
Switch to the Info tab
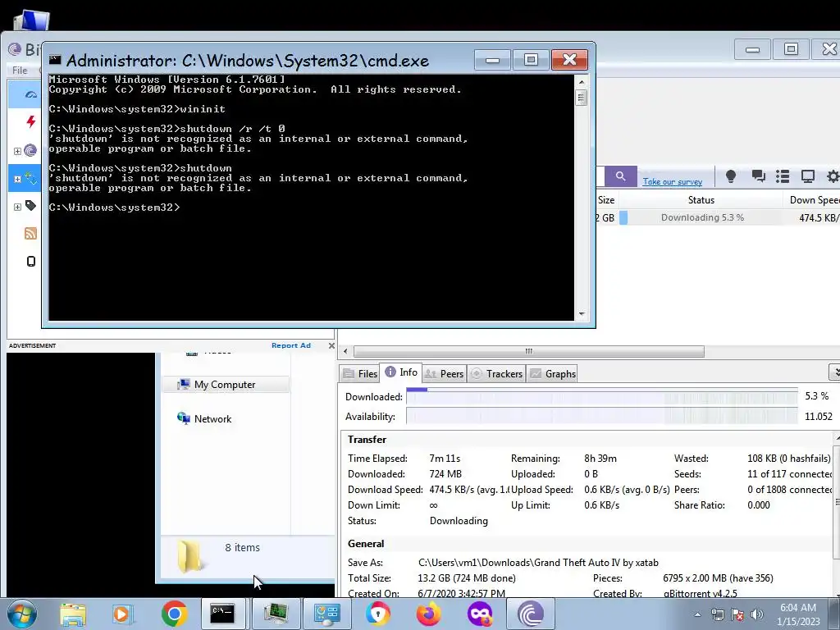[x=401, y=372]
